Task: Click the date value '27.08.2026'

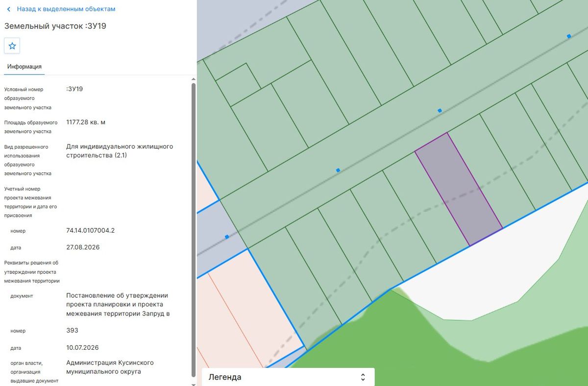Action: (x=83, y=247)
